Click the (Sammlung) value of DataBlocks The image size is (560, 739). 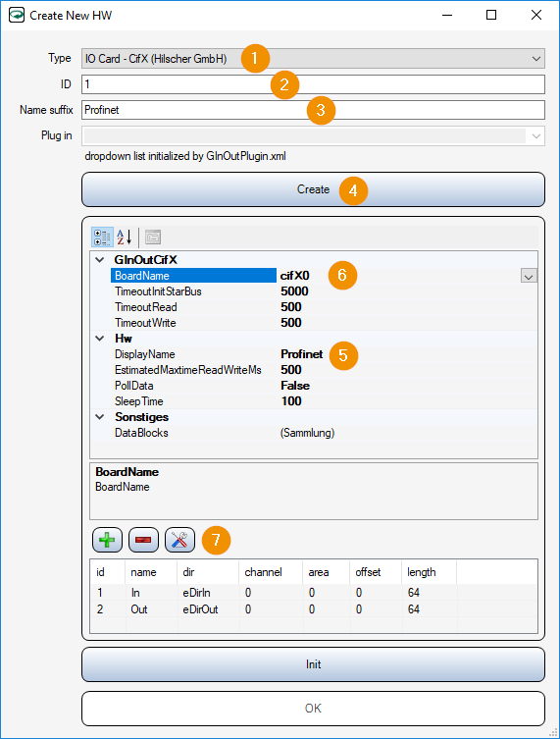[307, 433]
